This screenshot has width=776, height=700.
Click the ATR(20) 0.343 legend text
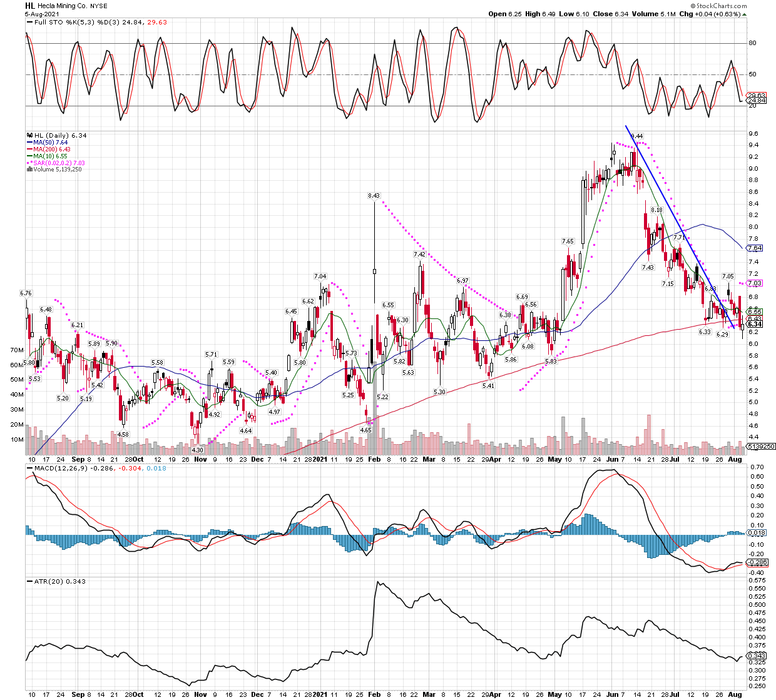tap(60, 582)
